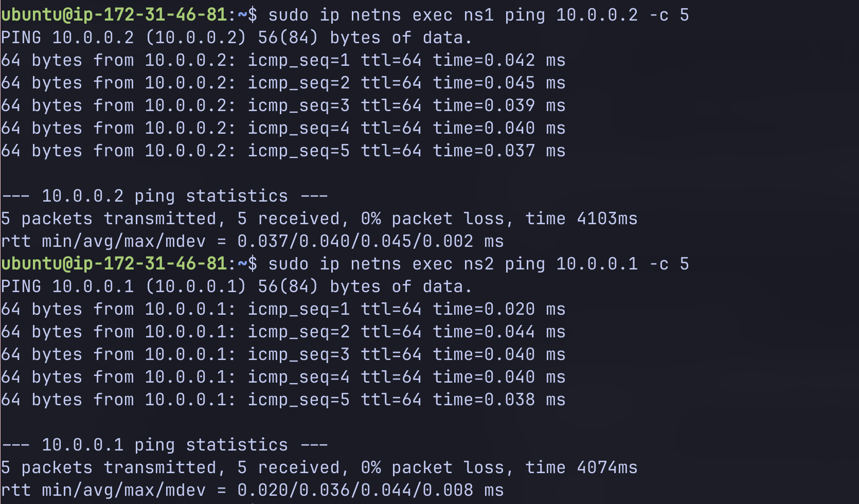This screenshot has height=504, width=859.
Task: Click the 'time=0.037 ms' reply value
Action: 498,151
